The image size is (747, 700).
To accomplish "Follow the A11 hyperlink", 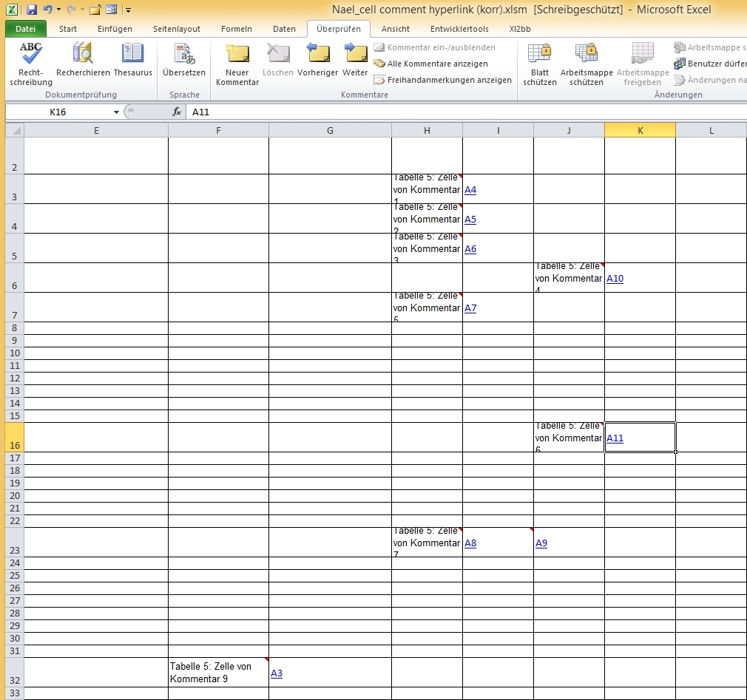I will (615, 438).
